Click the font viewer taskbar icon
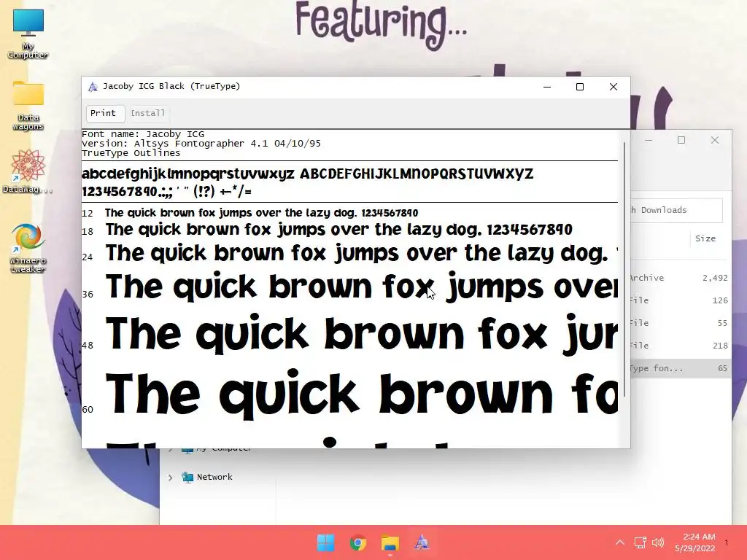The height and width of the screenshot is (560, 747). (x=422, y=542)
